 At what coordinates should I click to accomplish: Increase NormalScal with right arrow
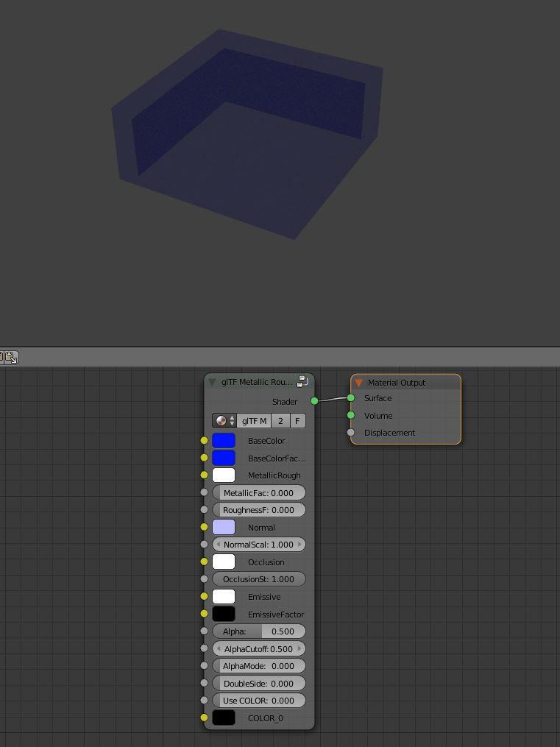click(x=300, y=545)
